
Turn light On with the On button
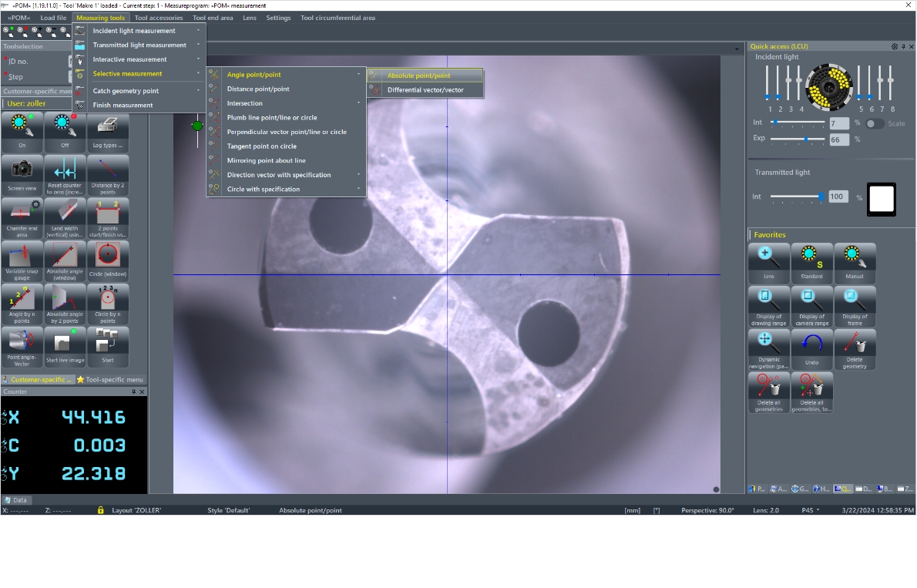(22, 128)
